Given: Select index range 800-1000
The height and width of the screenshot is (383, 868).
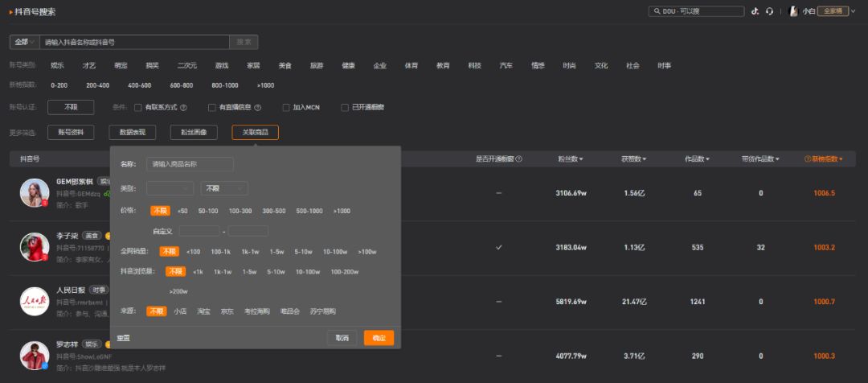Looking at the screenshot, I should (225, 85).
